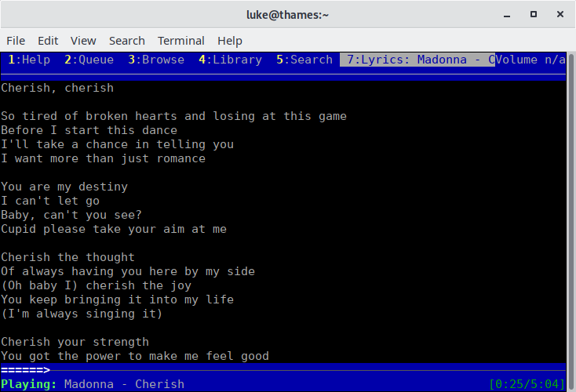Switch to the 2:Queue tab
The image size is (576, 392).
[89, 60]
